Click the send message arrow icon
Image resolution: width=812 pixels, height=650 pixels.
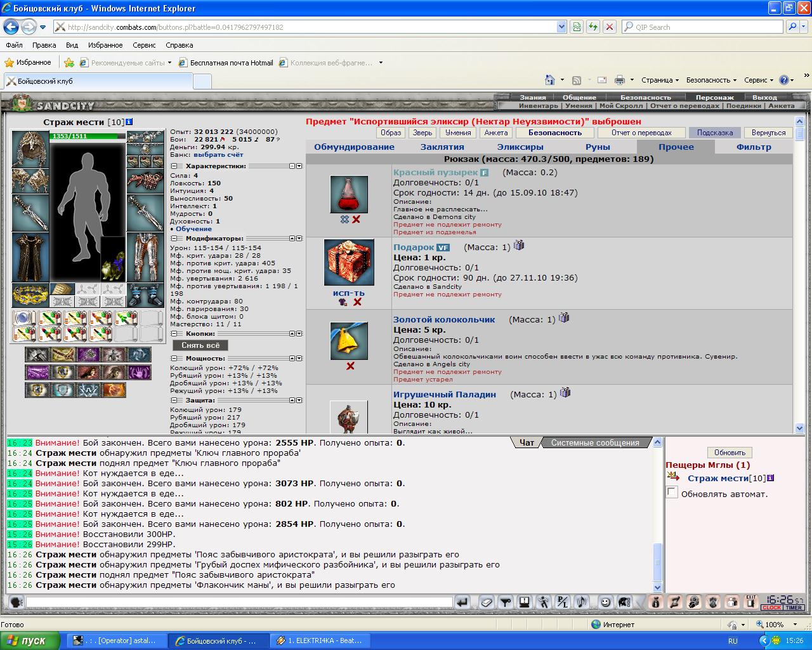(x=462, y=602)
